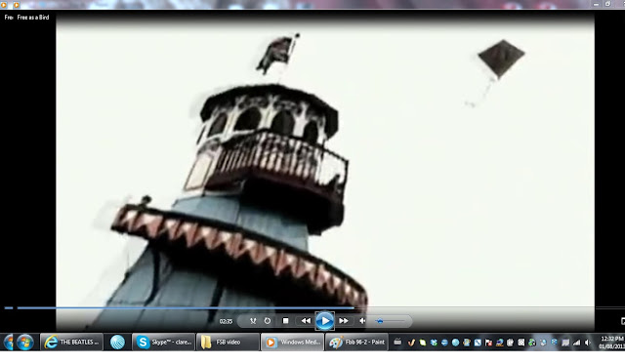This screenshot has width=625, height=364.
Task: Switch to the Skype taskbar window
Action: click(x=163, y=343)
